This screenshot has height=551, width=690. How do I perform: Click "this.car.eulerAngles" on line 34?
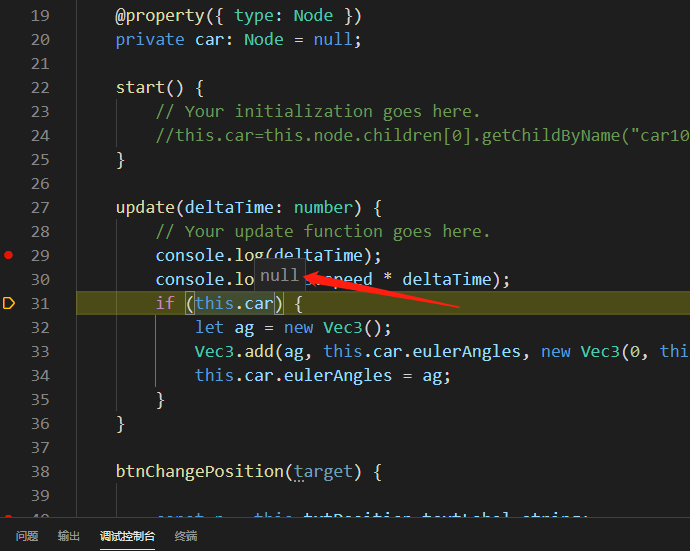point(293,375)
